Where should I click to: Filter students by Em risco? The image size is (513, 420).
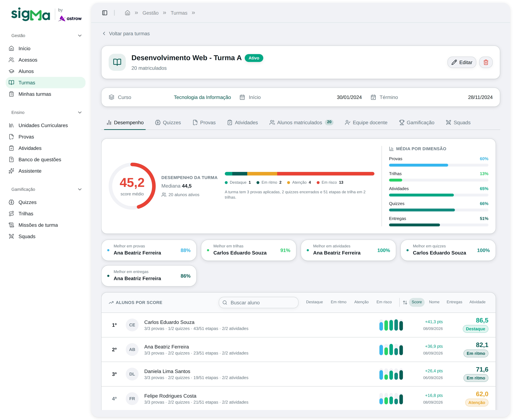pos(384,302)
